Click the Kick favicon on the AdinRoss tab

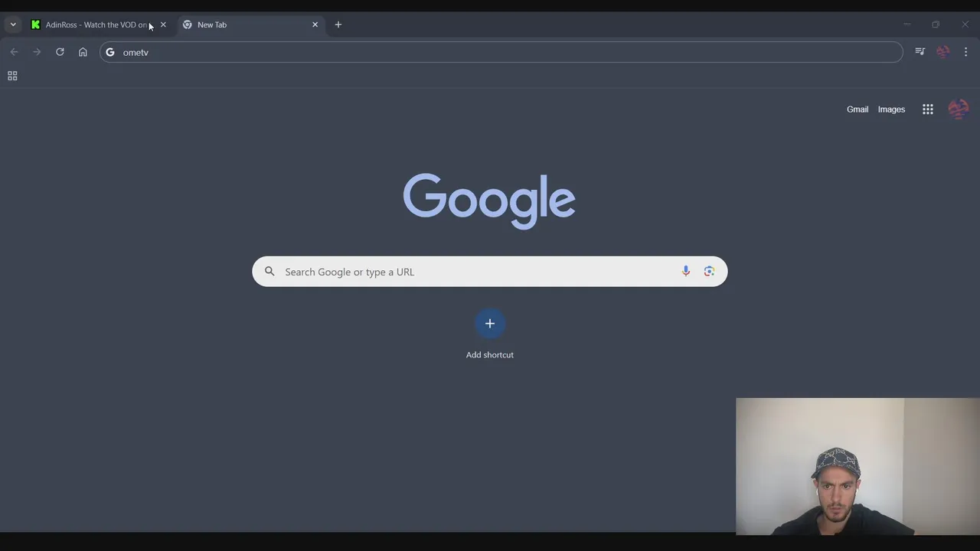(x=35, y=24)
